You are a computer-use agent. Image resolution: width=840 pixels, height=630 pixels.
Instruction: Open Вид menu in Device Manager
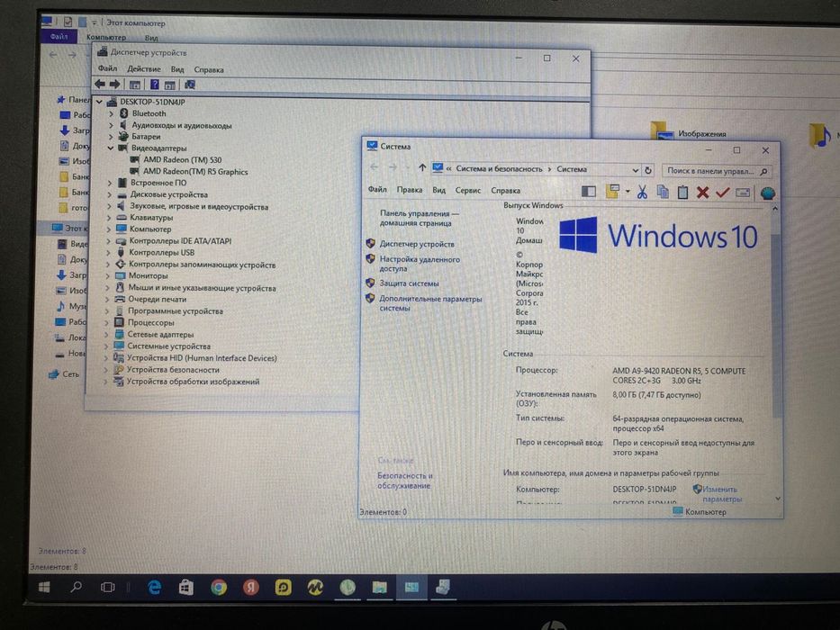pos(177,69)
